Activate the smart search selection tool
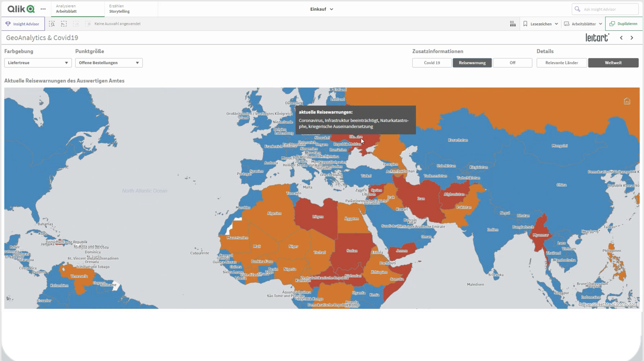 52,24
